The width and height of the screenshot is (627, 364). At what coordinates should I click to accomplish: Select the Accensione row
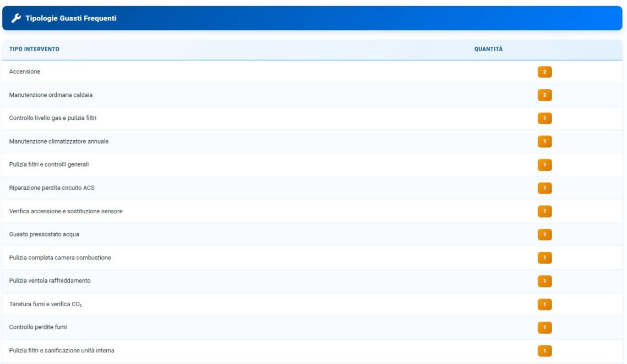(x=25, y=71)
